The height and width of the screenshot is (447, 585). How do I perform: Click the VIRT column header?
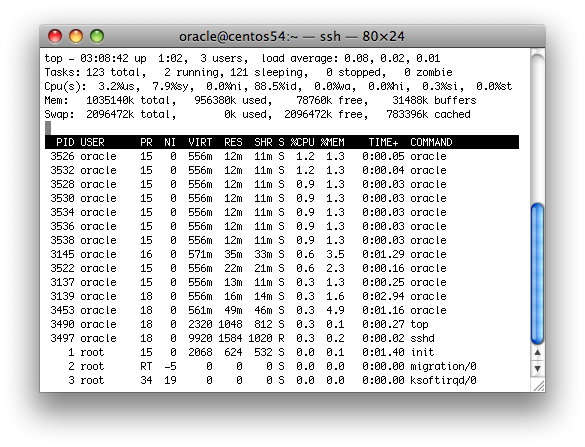click(x=200, y=142)
